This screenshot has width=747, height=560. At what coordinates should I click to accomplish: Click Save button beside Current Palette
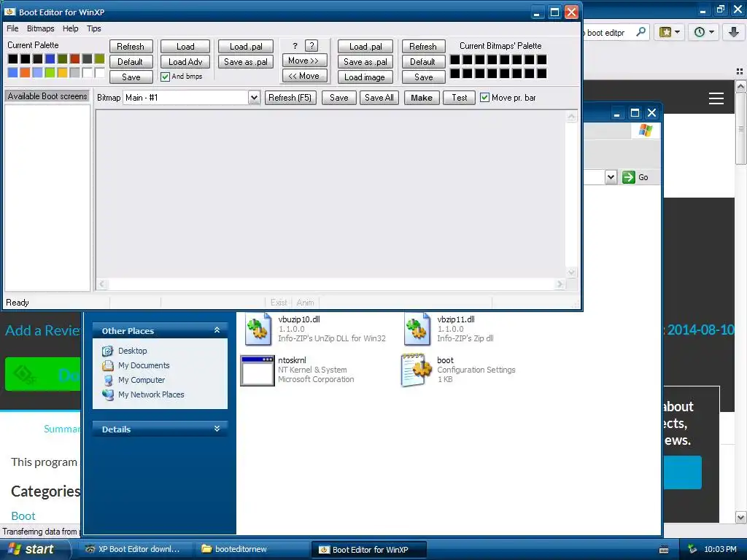131,77
